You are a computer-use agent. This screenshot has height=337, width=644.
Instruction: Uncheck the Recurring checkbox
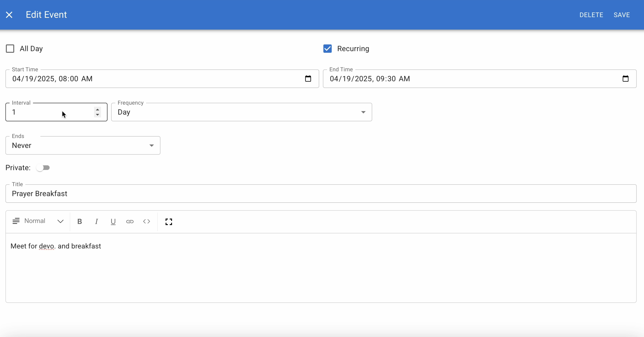328,49
